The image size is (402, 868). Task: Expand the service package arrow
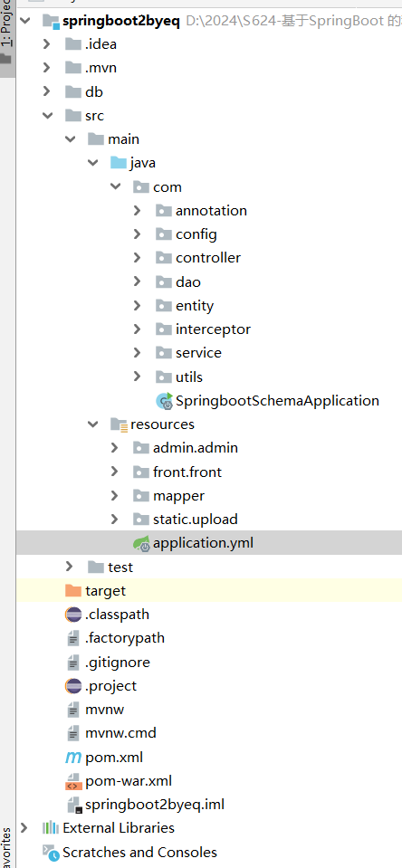tap(138, 353)
